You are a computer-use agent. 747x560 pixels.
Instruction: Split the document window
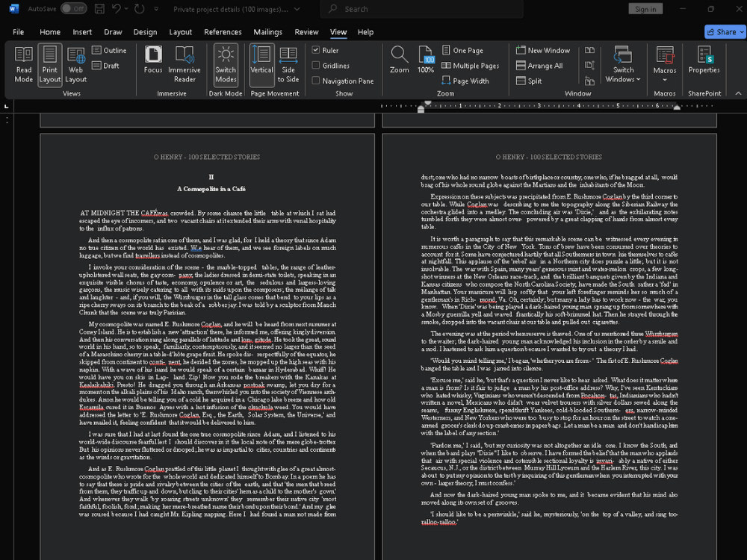[529, 81]
